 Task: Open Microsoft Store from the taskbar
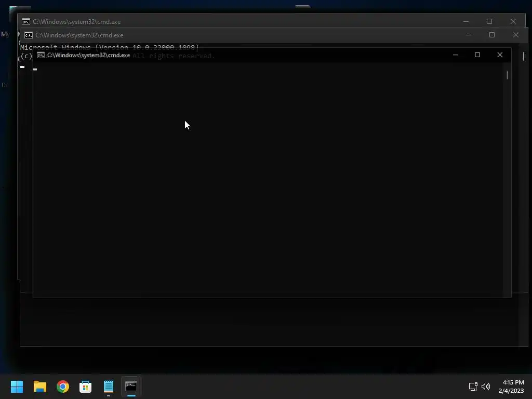tap(86, 387)
